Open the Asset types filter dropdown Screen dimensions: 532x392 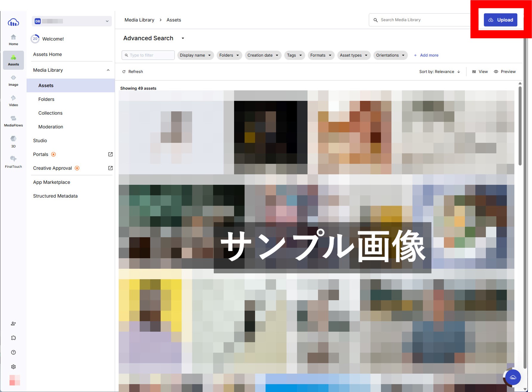click(354, 55)
